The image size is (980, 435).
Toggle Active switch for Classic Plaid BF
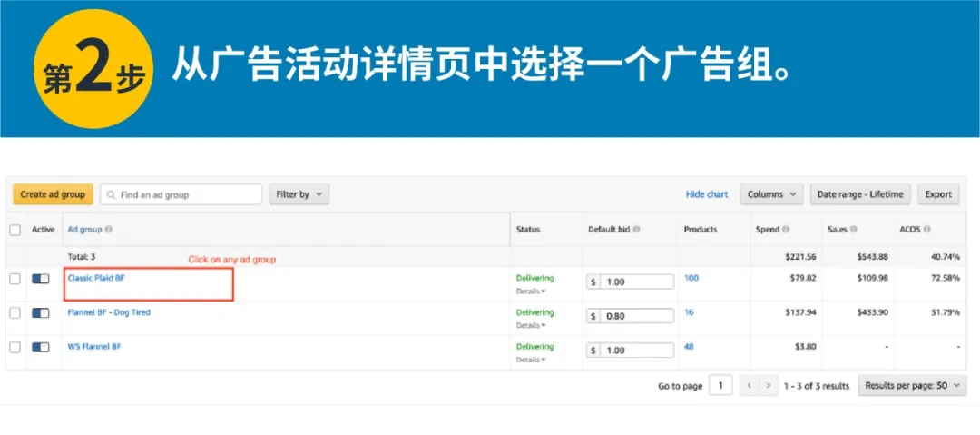pos(41,279)
